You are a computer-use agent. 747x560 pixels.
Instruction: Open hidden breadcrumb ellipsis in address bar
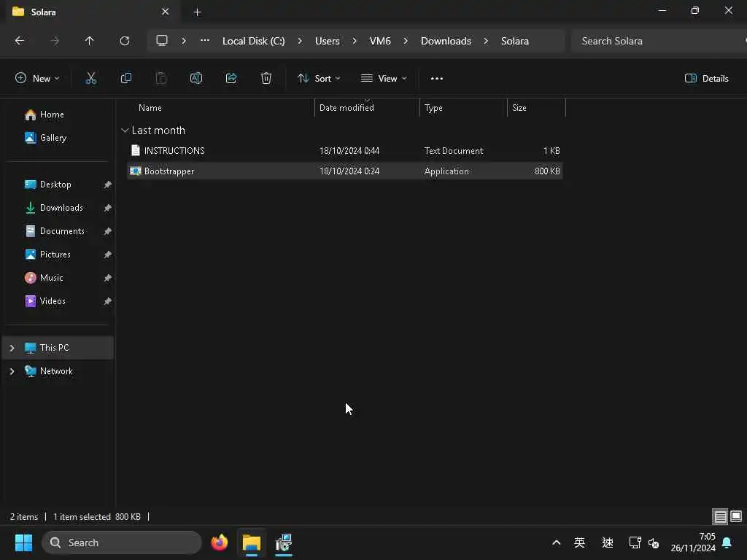[205, 41]
